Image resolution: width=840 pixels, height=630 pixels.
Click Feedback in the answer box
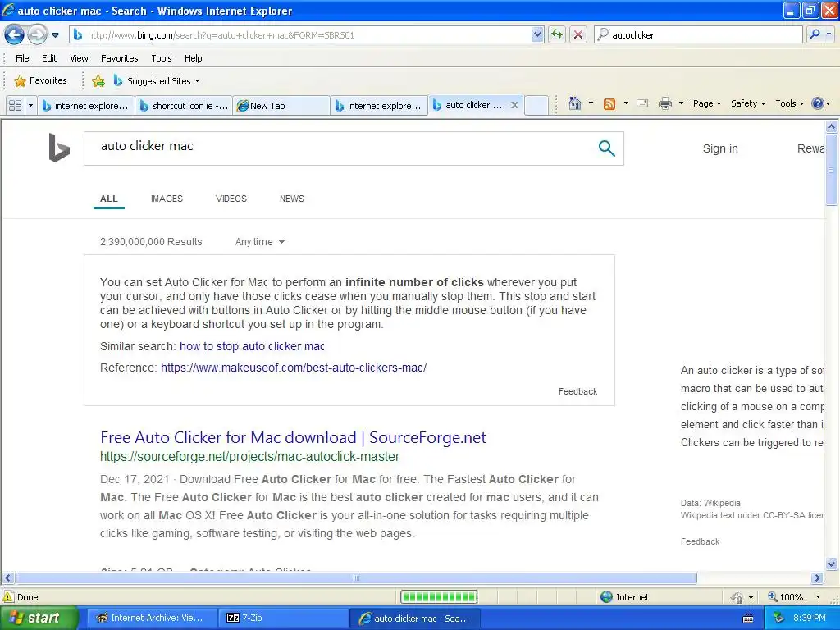tap(577, 391)
